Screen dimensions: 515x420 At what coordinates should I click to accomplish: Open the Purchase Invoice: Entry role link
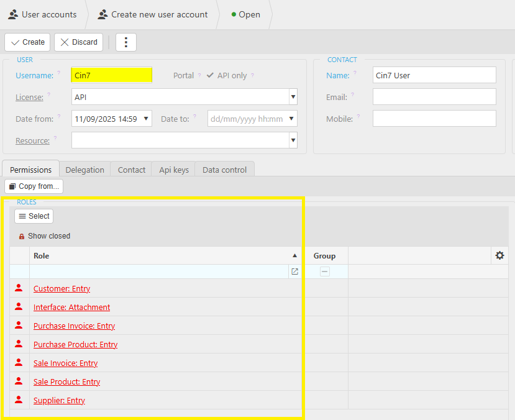click(x=74, y=326)
